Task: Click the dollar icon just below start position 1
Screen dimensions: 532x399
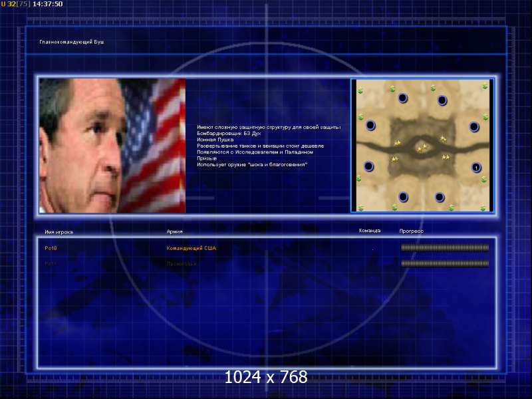Action: (484, 179)
